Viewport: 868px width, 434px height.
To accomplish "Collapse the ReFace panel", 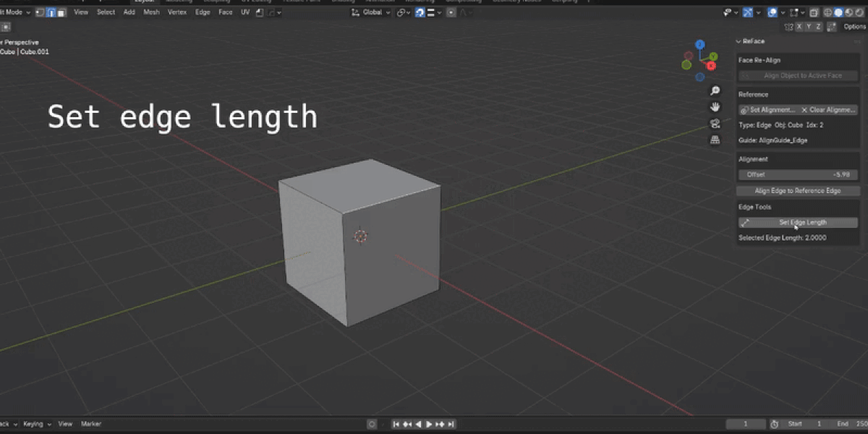I will tap(739, 41).
